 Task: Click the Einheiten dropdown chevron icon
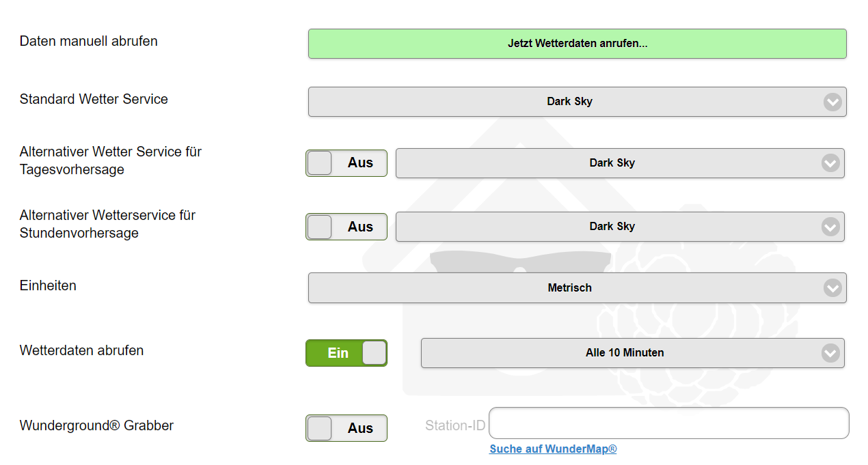pos(832,288)
